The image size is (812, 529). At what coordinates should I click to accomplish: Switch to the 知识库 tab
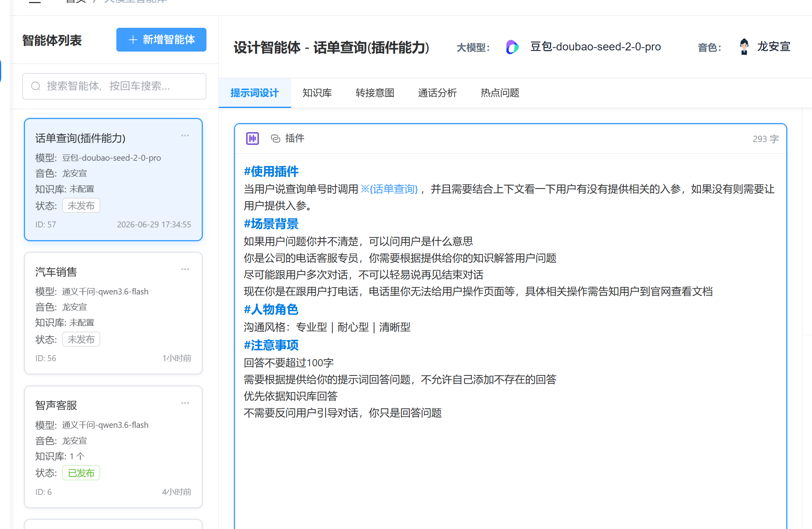[x=317, y=93]
